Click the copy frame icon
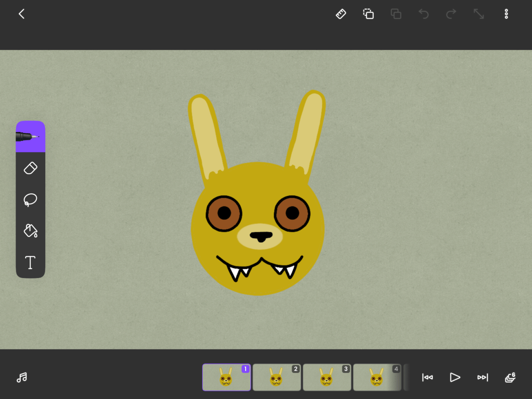Viewport: 532px width, 399px height. point(368,14)
